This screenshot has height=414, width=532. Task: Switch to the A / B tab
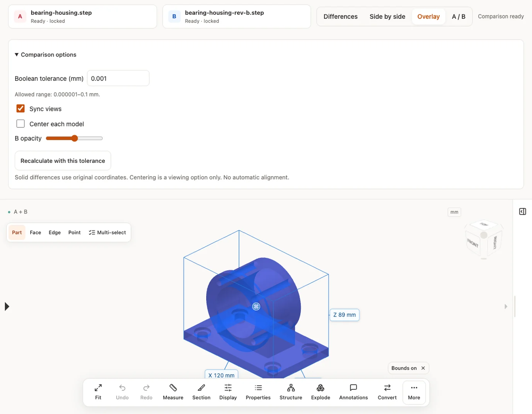point(458,17)
